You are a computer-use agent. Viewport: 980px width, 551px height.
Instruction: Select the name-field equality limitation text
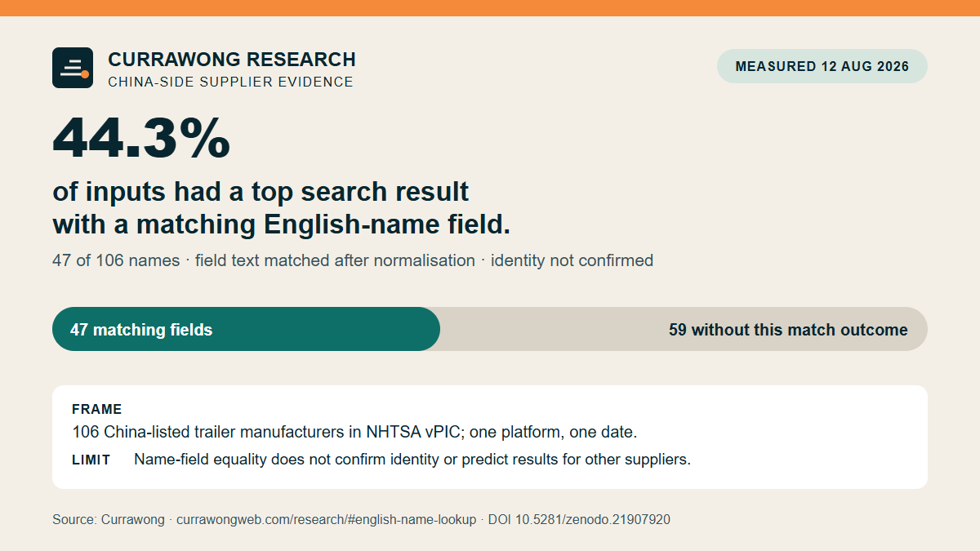tap(412, 459)
